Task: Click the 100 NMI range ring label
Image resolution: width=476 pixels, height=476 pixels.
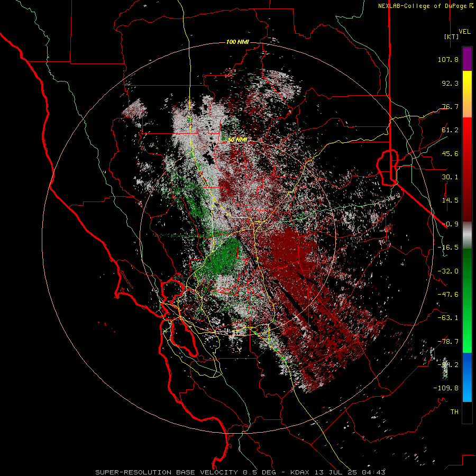Action: point(237,42)
